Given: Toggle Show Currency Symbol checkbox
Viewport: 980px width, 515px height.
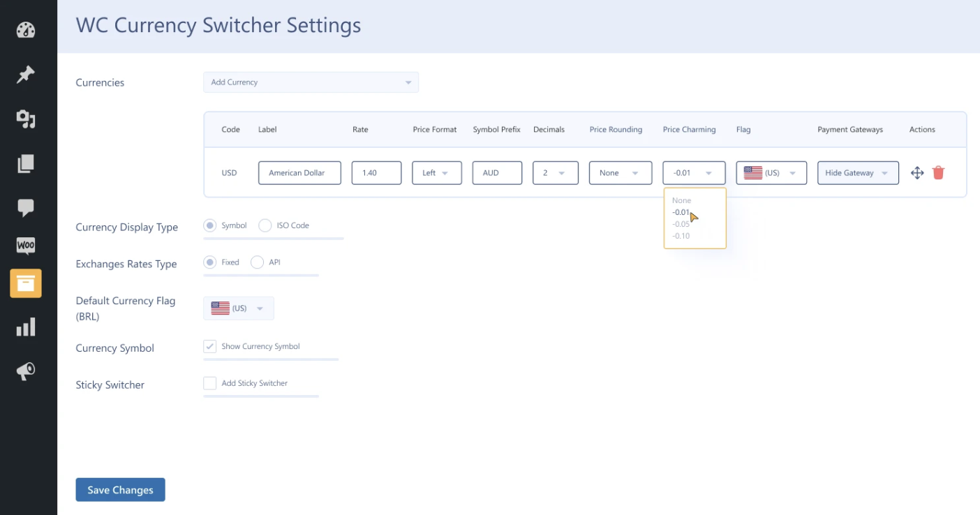Looking at the screenshot, I should [209, 346].
